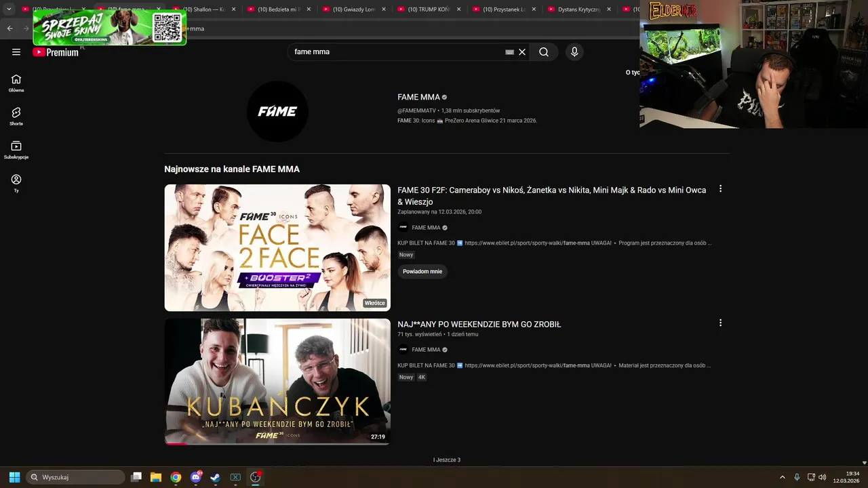The height and width of the screenshot is (488, 868).
Task: Click the '4K' badge on Kubańczyk video
Action: (x=422, y=378)
